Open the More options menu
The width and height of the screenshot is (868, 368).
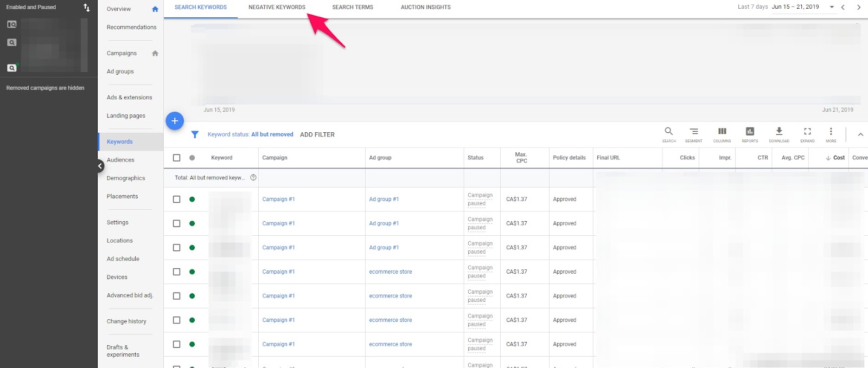831,134
